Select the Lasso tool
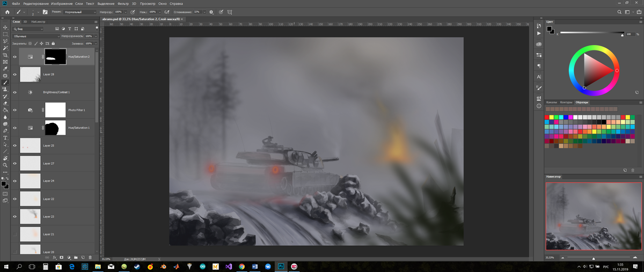The height and width of the screenshot is (272, 644). click(5, 41)
